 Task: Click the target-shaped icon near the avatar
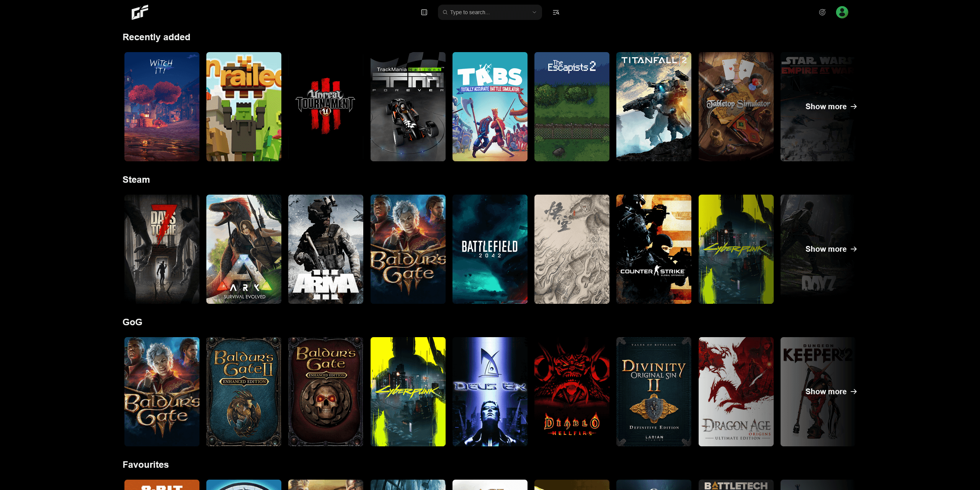click(822, 12)
